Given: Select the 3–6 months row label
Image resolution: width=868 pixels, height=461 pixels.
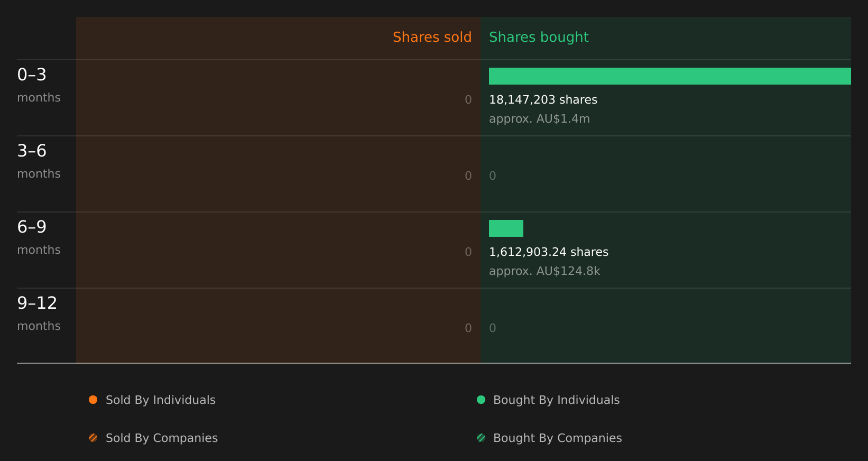Looking at the screenshot, I should (39, 161).
